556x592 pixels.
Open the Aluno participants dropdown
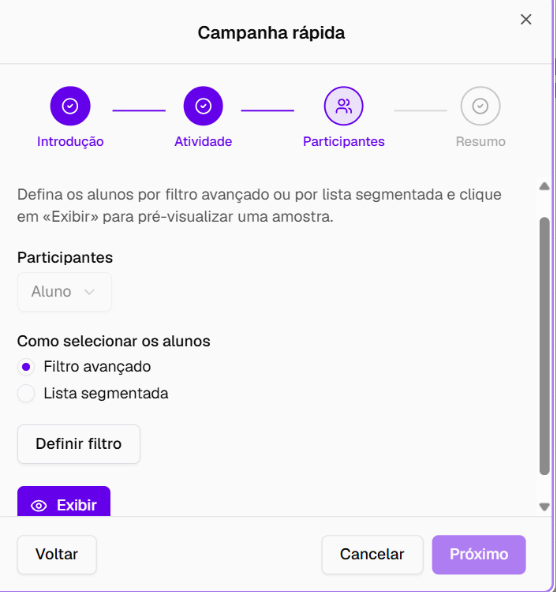[64, 292]
